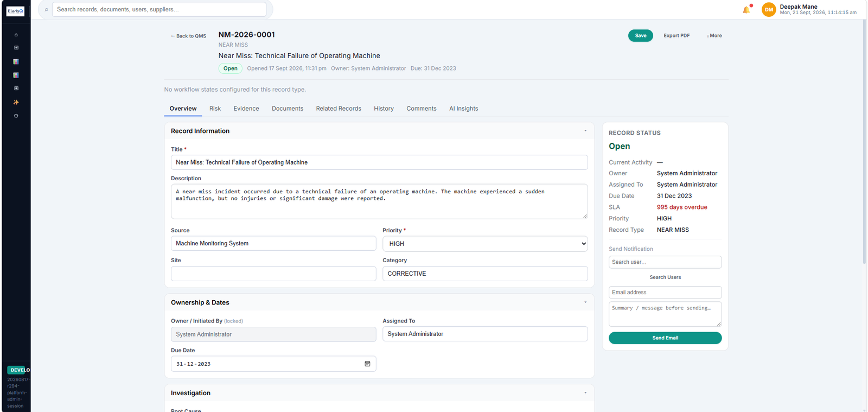868x412 pixels.
Task: Click the green Open status badge
Action: (x=231, y=68)
